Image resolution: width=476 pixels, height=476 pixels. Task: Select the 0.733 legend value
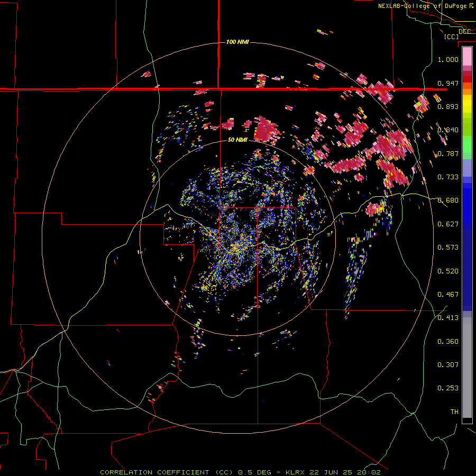click(448, 177)
